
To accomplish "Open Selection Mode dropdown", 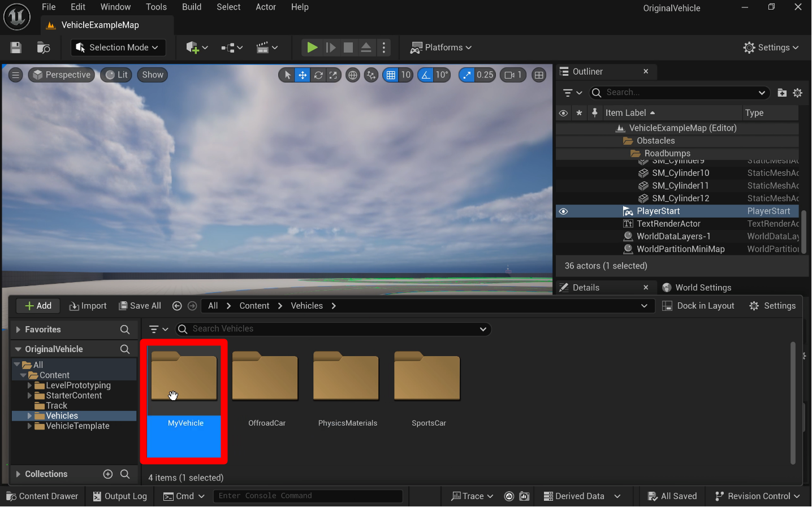I will (118, 47).
